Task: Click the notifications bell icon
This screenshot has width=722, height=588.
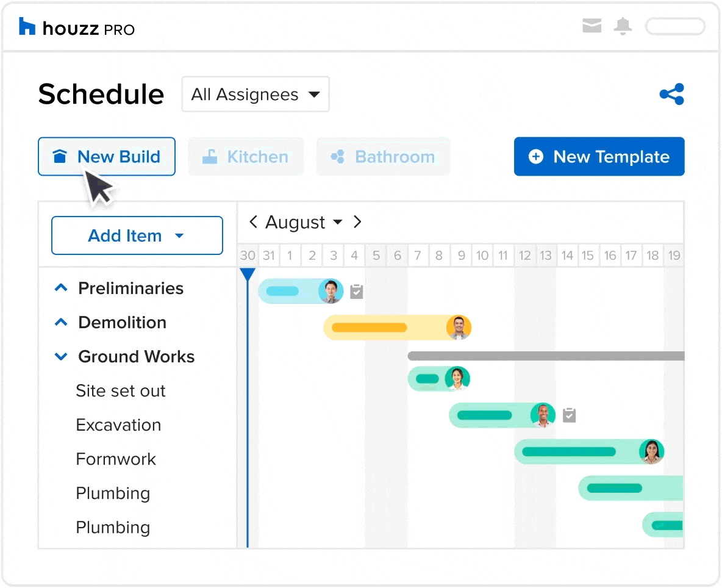Action: pos(623,26)
